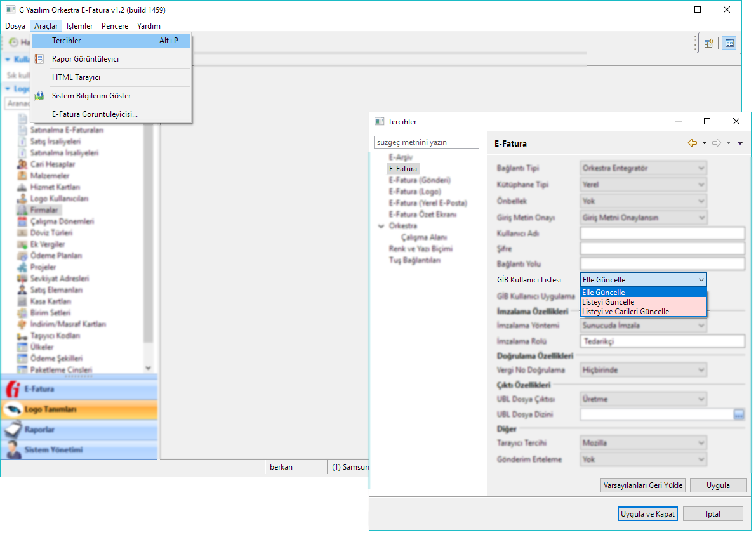This screenshot has width=756, height=535.
Task: Click the Rapor Görüntüleyici notebook icon
Action: tap(39, 59)
